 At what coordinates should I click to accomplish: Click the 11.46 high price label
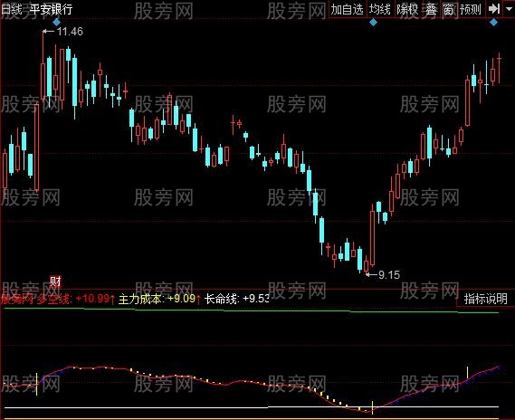(70, 32)
